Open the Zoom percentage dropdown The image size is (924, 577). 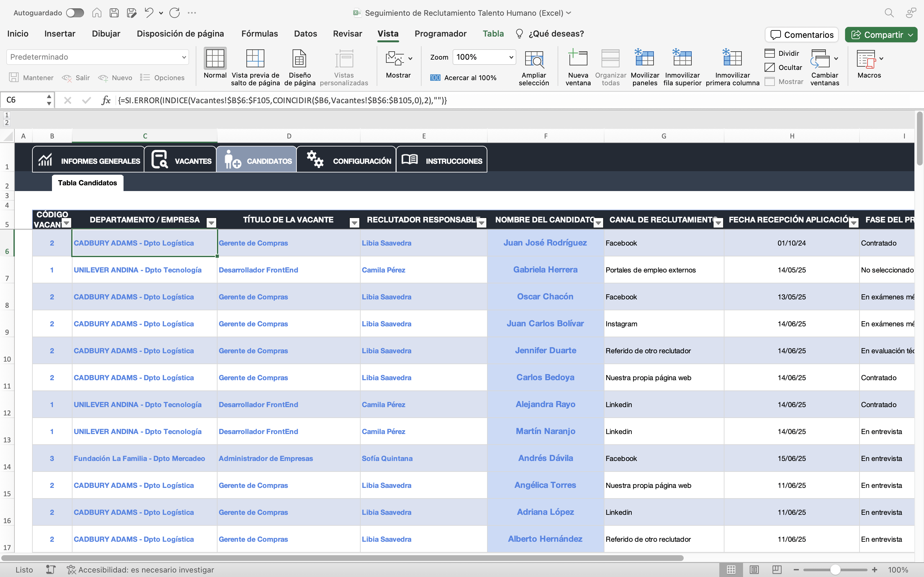click(x=511, y=57)
